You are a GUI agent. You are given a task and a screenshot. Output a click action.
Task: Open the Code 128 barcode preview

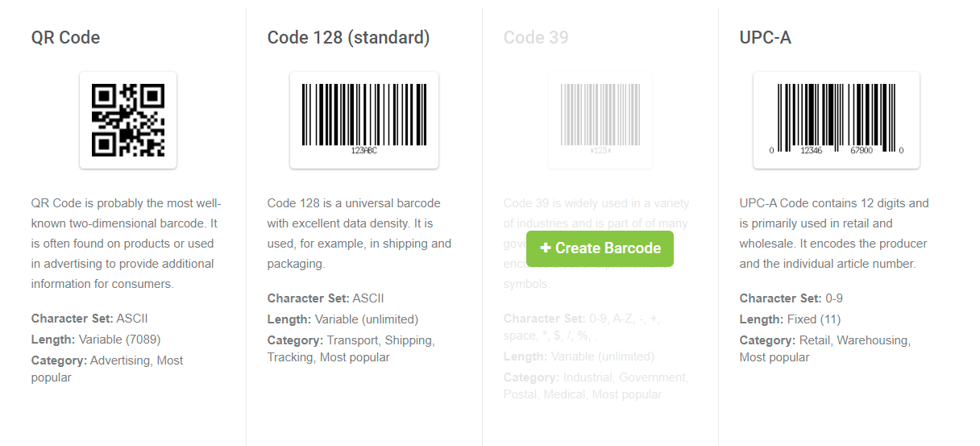(x=364, y=120)
